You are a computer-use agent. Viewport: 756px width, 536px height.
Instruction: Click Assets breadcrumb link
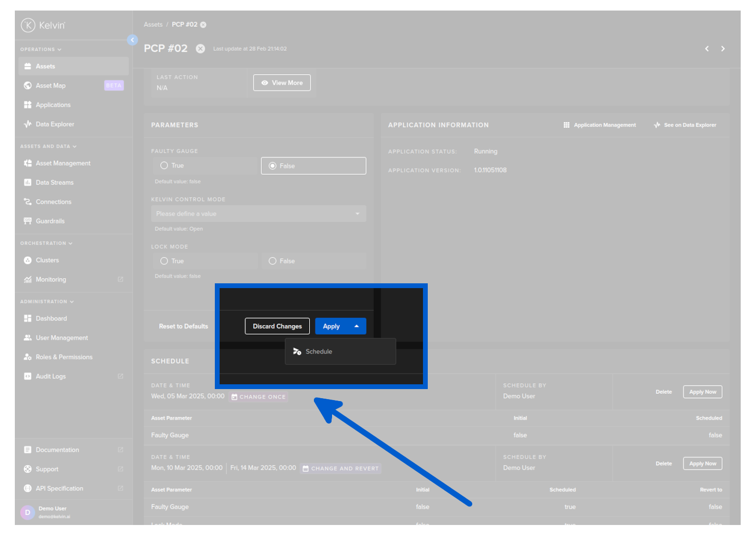(153, 25)
